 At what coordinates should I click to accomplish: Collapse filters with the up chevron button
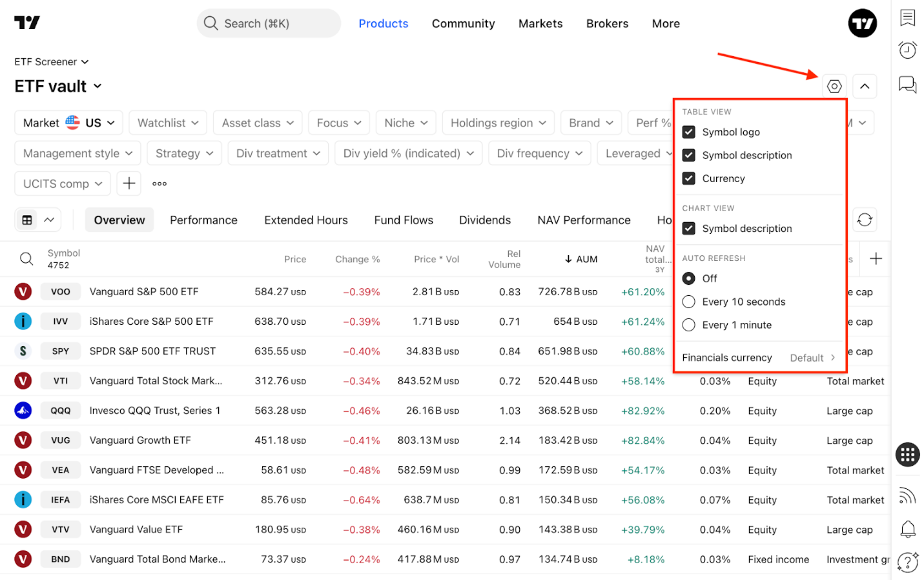tap(865, 87)
